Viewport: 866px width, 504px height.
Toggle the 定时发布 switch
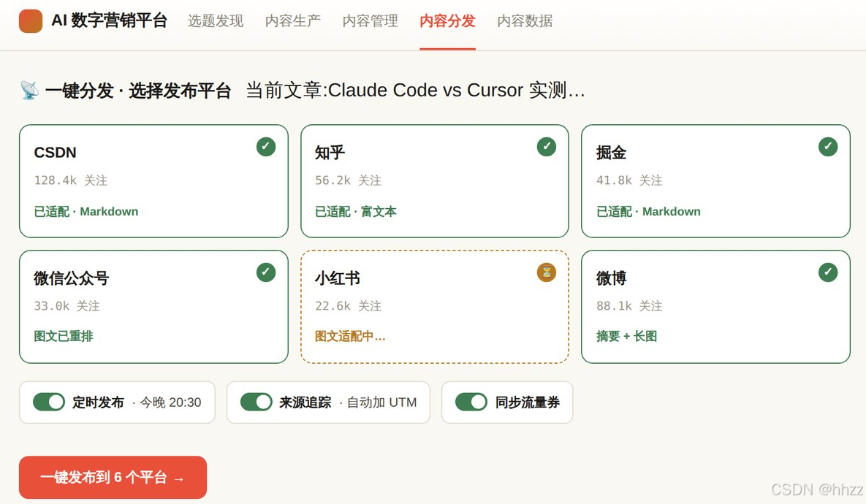click(x=49, y=402)
